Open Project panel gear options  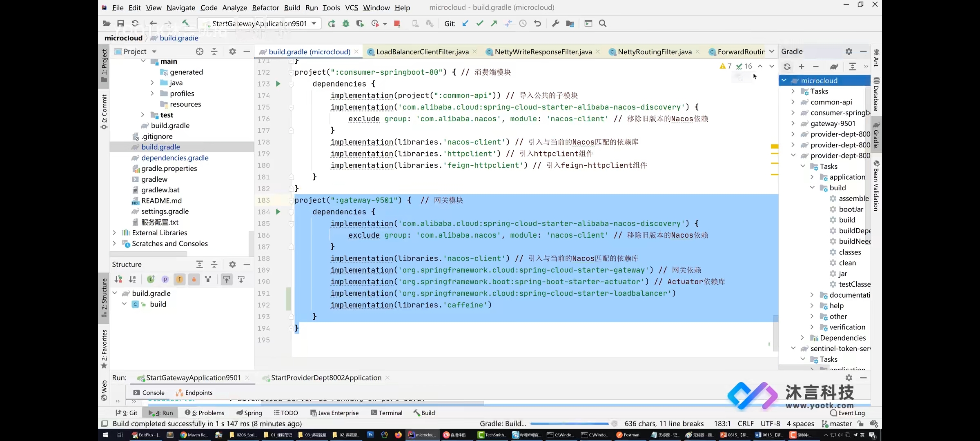tap(232, 51)
